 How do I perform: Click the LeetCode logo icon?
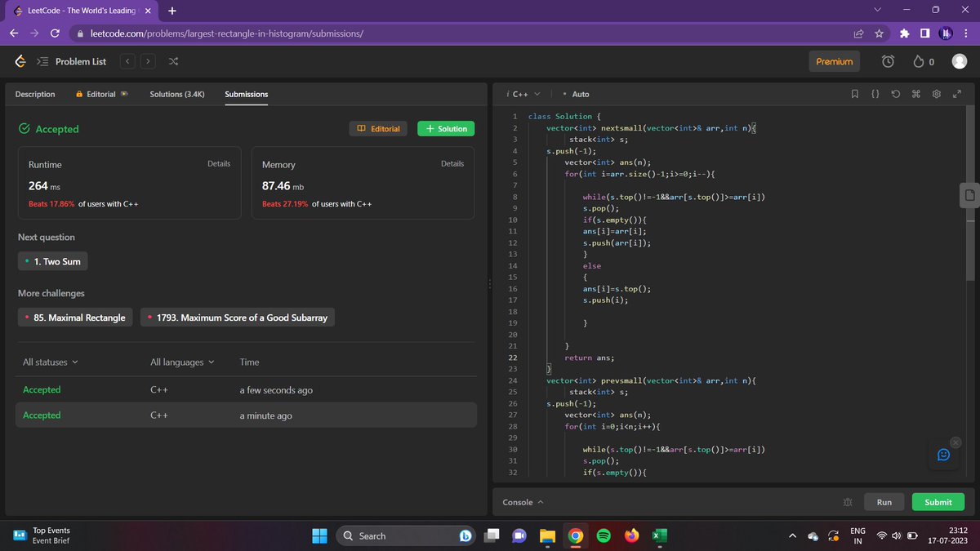[x=20, y=61]
